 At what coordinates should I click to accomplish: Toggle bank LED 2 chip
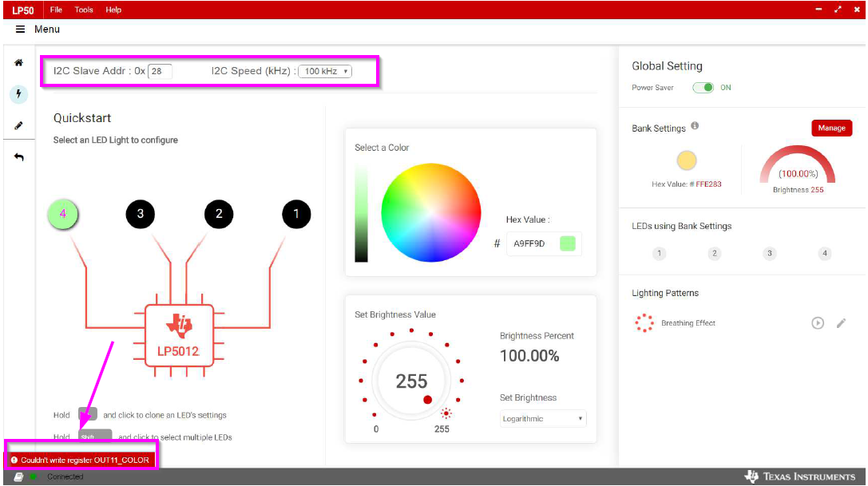pos(714,254)
